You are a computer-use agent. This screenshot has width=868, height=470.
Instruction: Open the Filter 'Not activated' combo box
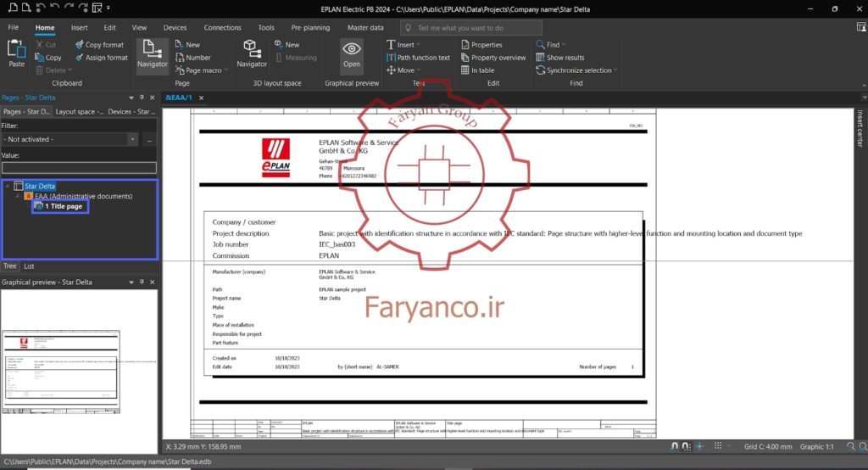(70, 140)
